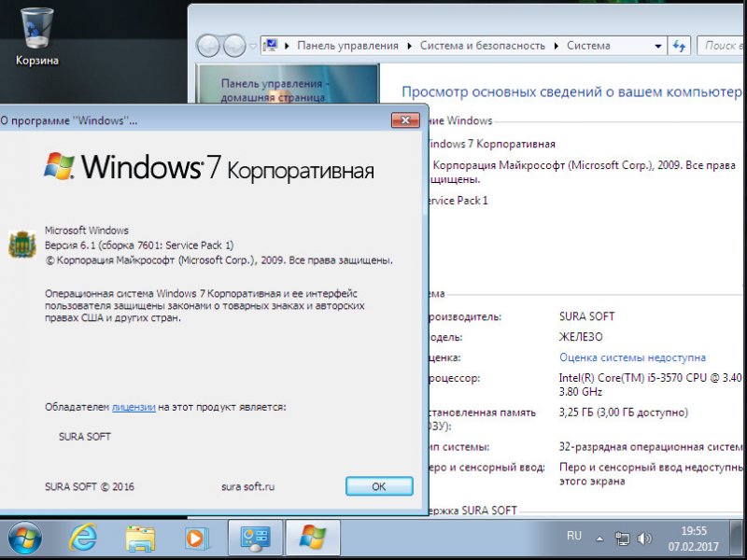Click Оценка системы недоступна link

632,357
